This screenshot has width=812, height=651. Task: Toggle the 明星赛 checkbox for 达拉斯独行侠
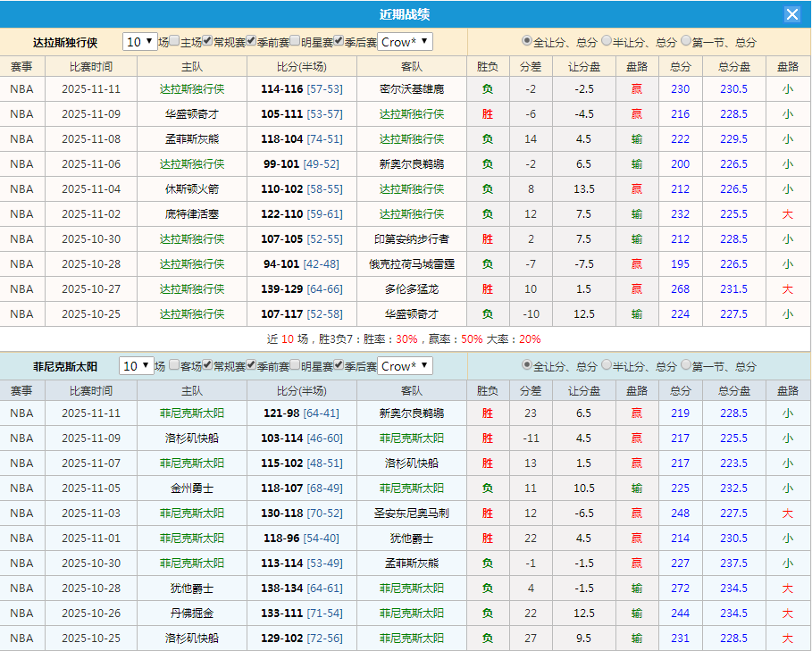pyautogui.click(x=294, y=40)
